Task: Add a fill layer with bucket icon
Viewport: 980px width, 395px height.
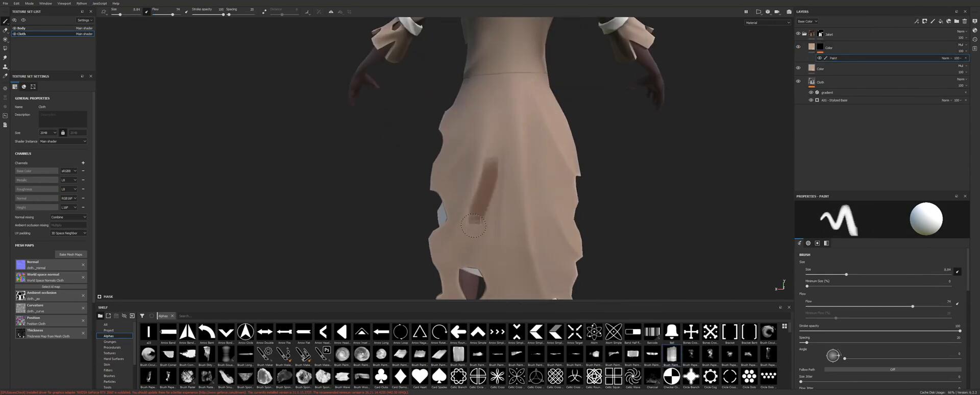Action: [x=941, y=21]
